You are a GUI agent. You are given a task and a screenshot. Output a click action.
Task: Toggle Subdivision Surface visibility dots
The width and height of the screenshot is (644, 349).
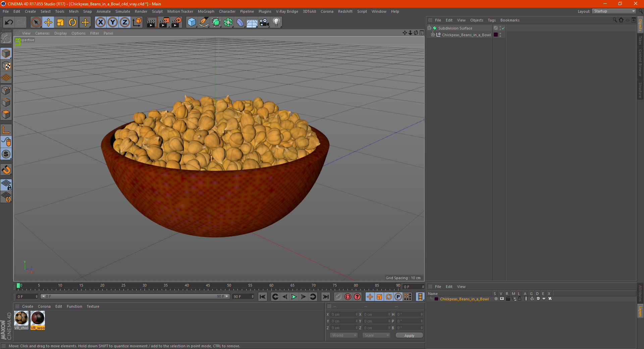tap(500, 28)
